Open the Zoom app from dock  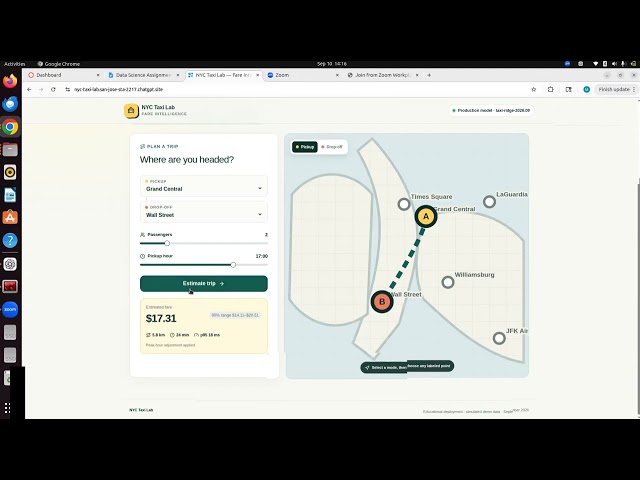coord(10,309)
